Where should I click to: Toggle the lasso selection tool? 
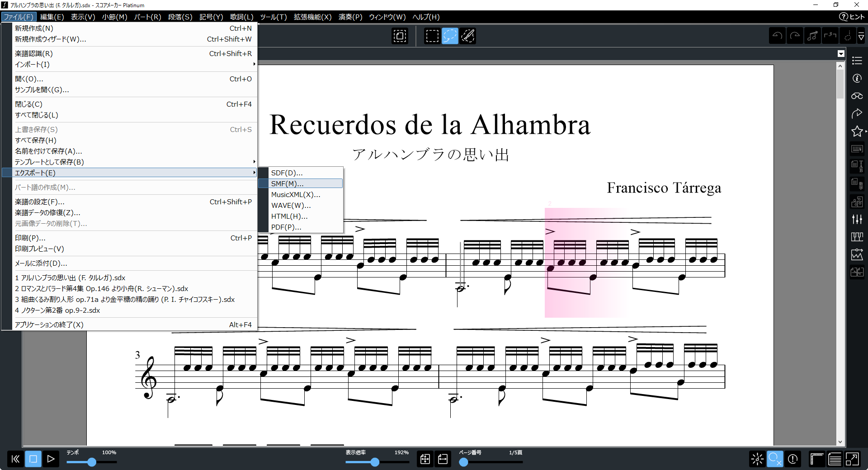tap(450, 36)
